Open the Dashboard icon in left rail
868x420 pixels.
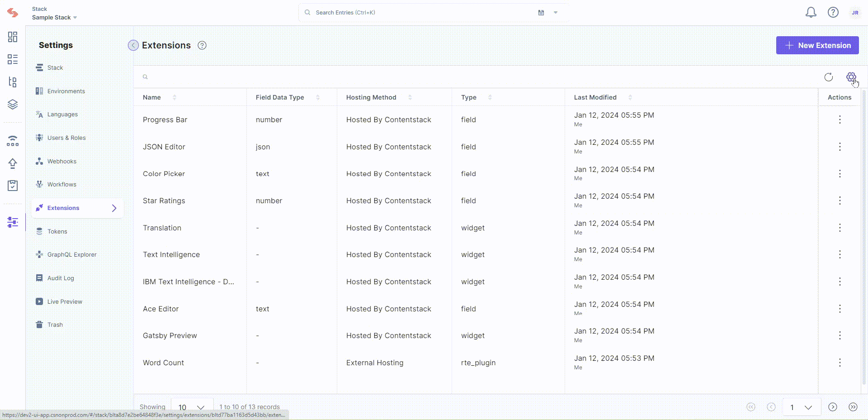click(13, 37)
